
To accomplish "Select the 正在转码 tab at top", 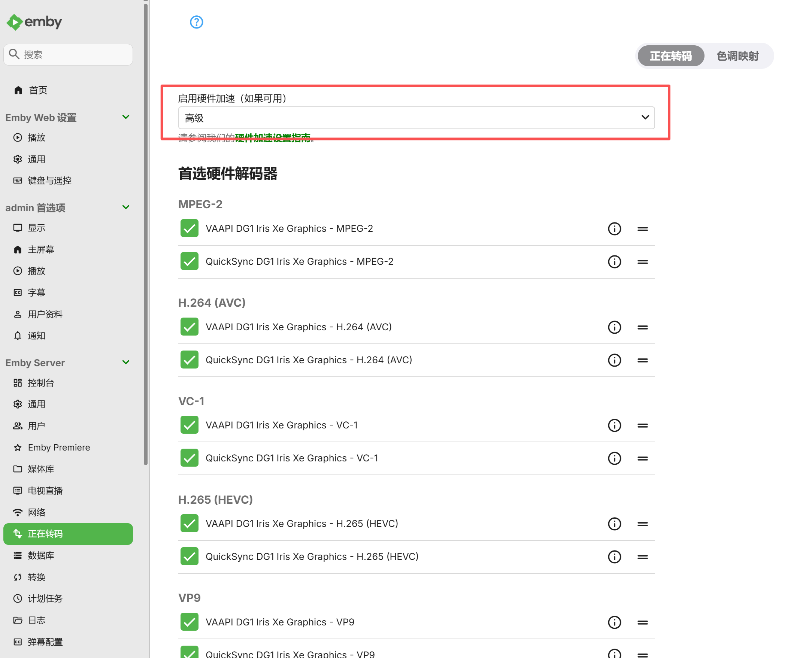I will click(670, 56).
